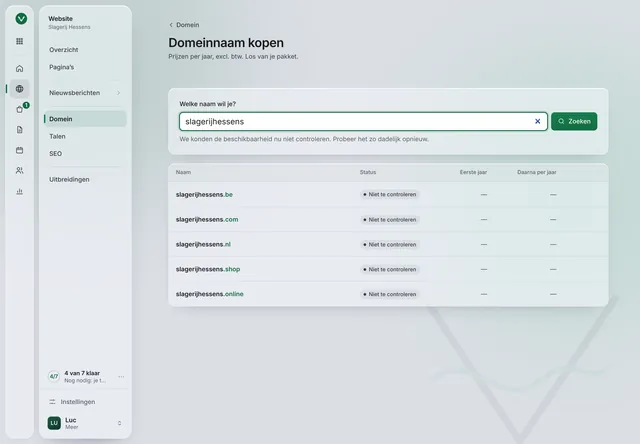
Task: Click the green logo icon at top of rail
Action: (x=21, y=19)
